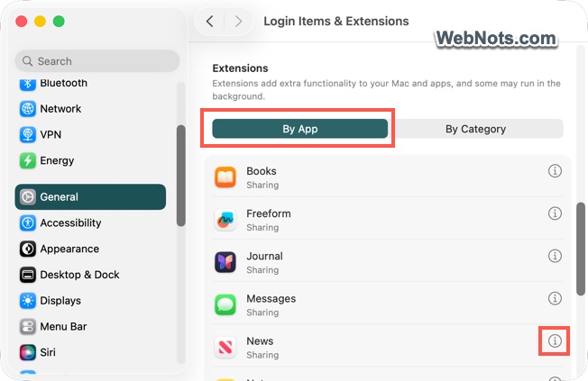Screen dimensions: 588x381
Task: Click the Accessibility icon
Action: coord(27,222)
